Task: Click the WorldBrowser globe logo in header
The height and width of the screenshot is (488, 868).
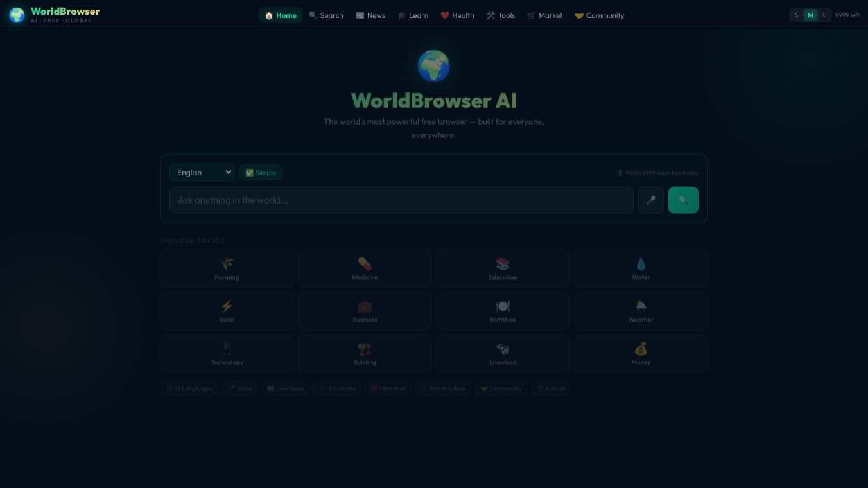Action: click(17, 15)
